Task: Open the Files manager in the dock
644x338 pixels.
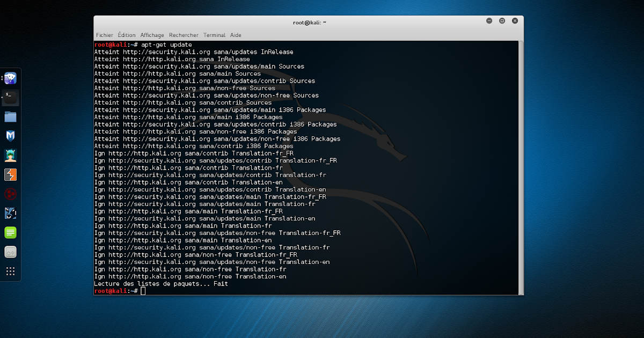Action: click(x=10, y=116)
